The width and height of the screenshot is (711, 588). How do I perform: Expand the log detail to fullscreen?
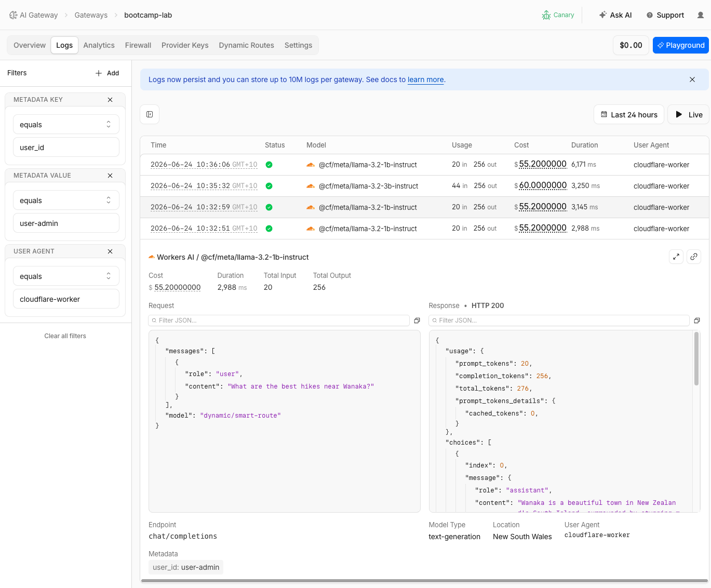(x=676, y=257)
